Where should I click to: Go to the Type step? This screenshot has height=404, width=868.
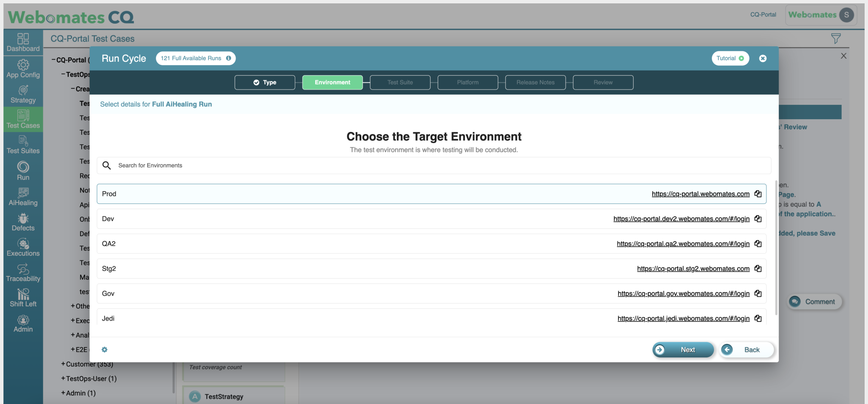265,82
